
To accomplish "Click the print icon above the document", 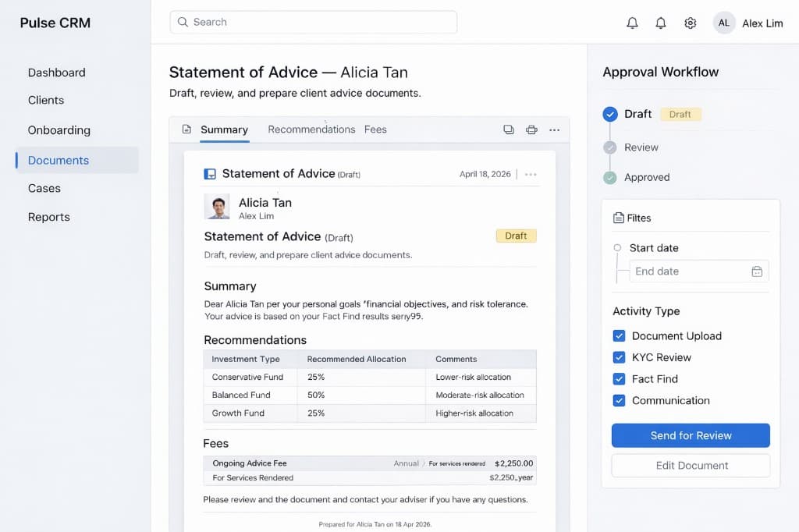I will [x=531, y=129].
